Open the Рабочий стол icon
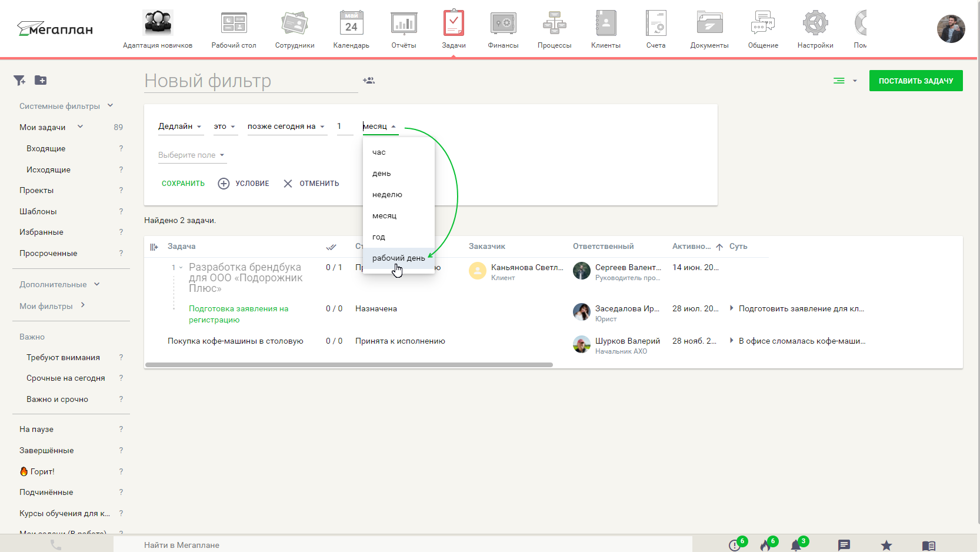The image size is (980, 552). [234, 24]
